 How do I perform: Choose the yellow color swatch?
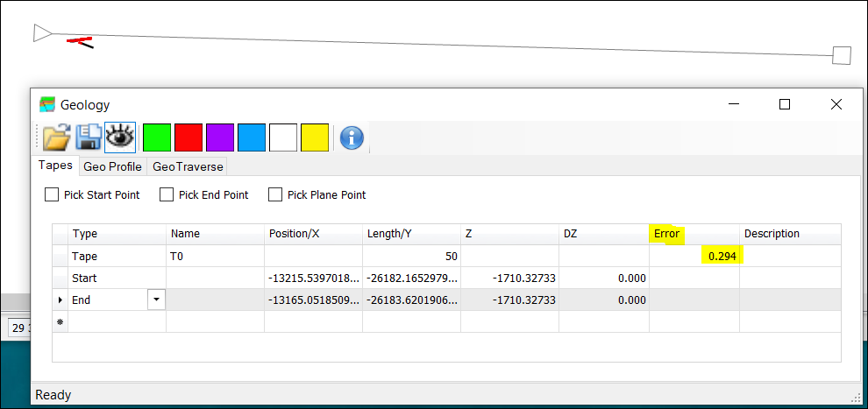[315, 138]
